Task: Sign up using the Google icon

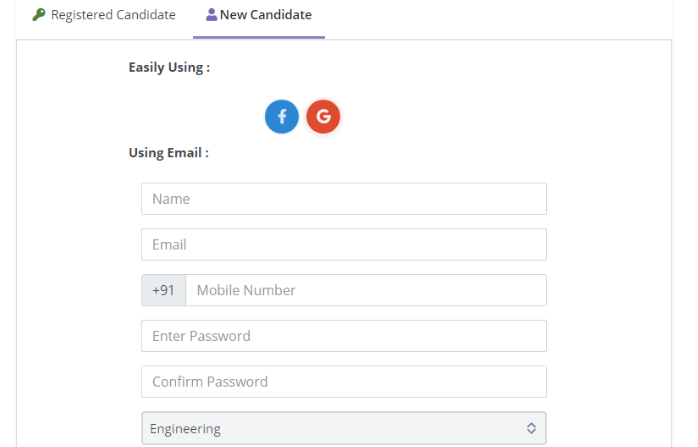Action: (x=323, y=117)
